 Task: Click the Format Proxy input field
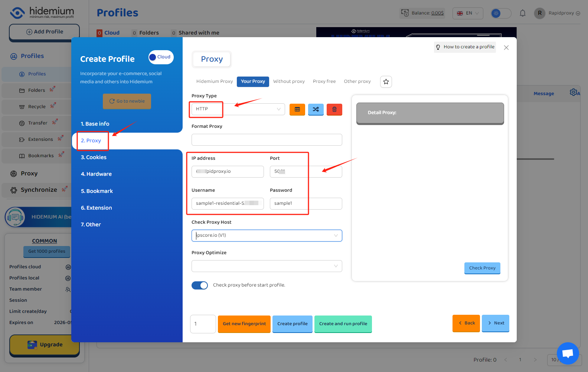click(267, 140)
